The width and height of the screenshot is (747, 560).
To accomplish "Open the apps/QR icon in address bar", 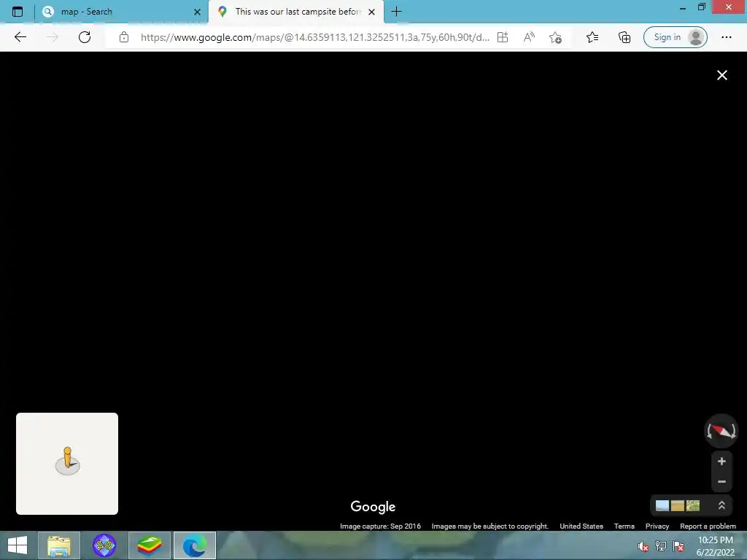I will click(503, 37).
